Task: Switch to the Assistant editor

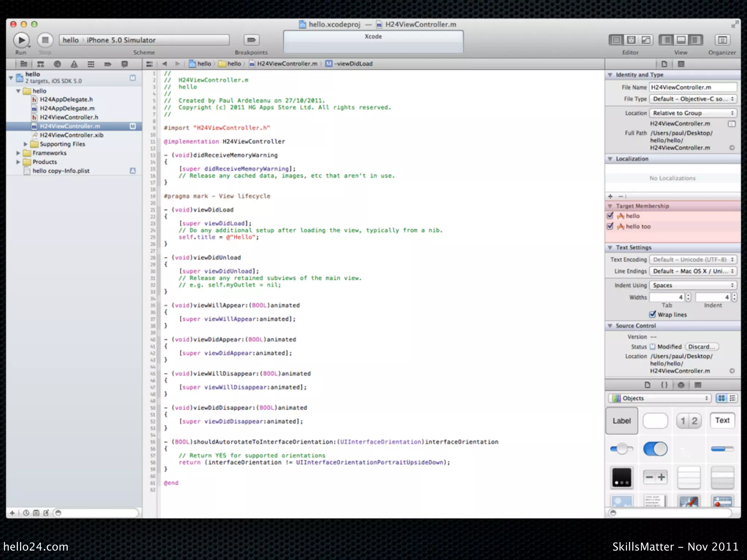Action: 631,40
